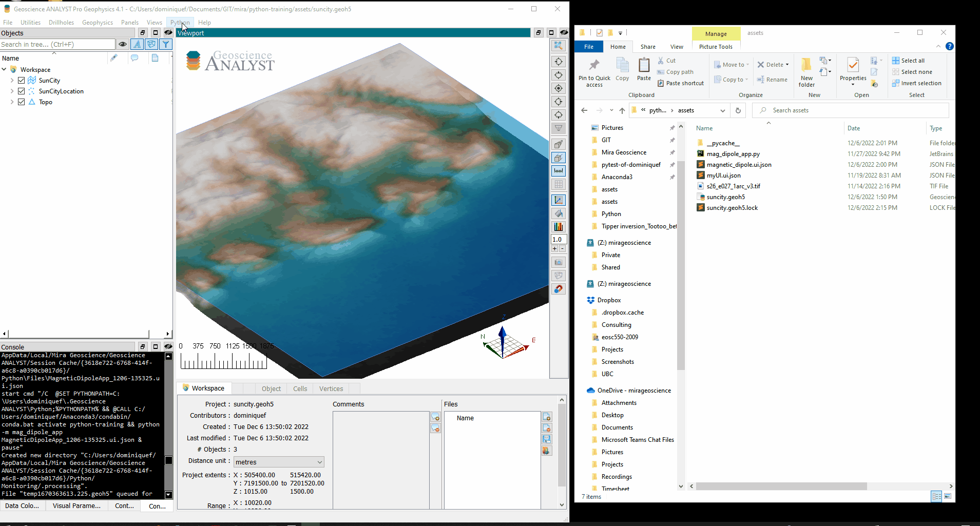Toggle the axis grid chart icon in viewport toolbar
The image size is (980, 526).
(559, 200)
